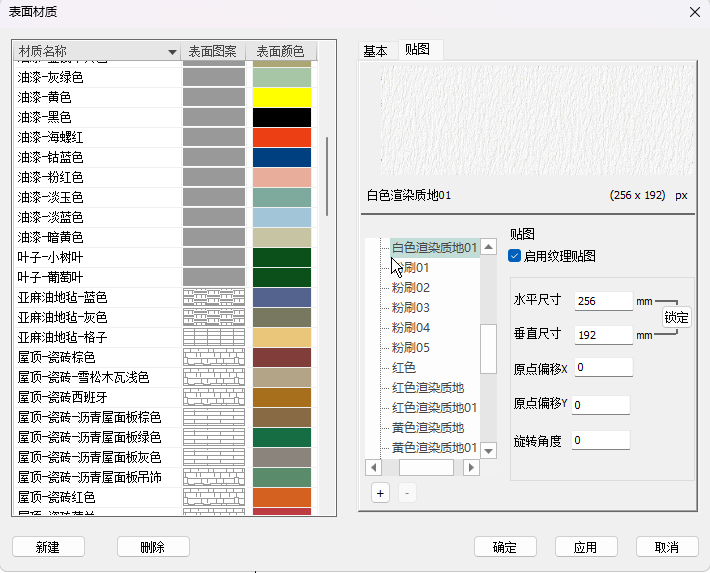Disable the 启用纹理贴图 checkbox
Screen dimensions: 710x573
pos(515,256)
